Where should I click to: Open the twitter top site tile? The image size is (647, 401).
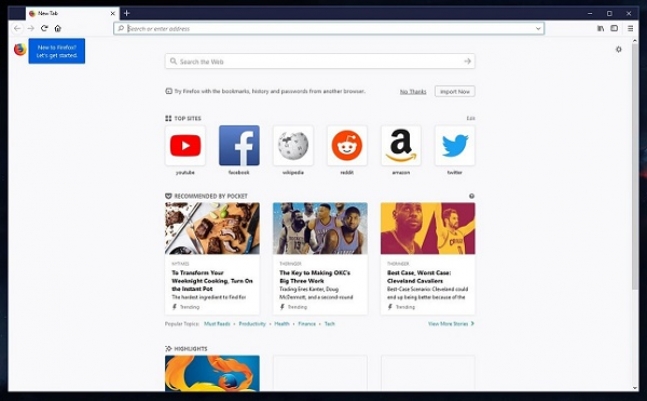coord(455,146)
